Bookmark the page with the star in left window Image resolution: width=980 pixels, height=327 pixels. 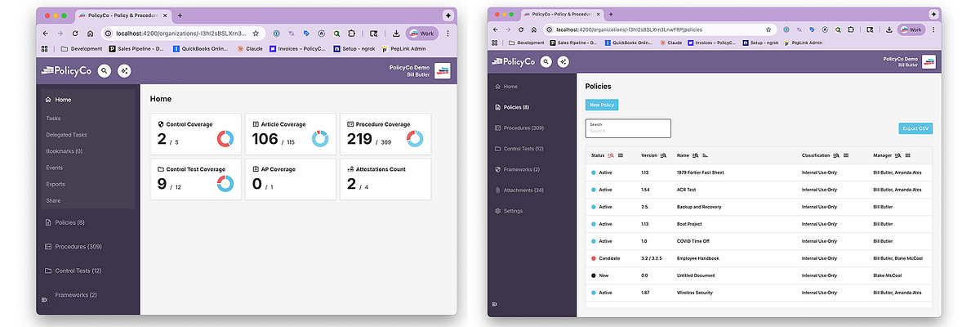256,34
